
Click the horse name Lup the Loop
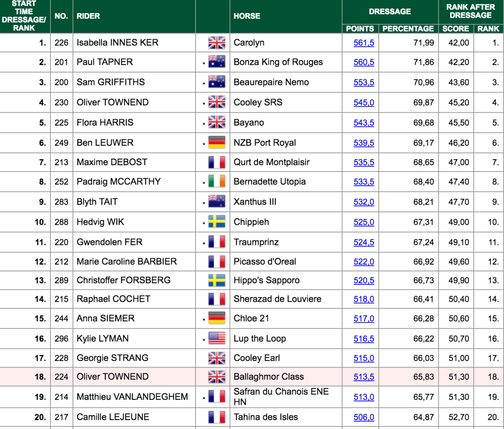coord(260,338)
